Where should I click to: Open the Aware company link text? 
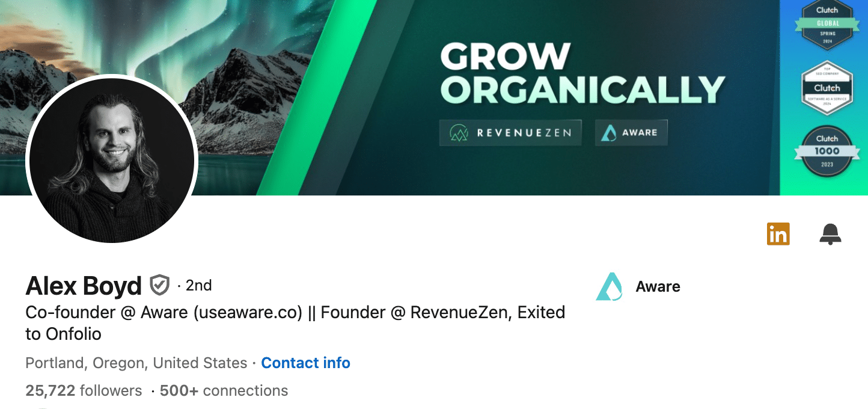tap(658, 287)
